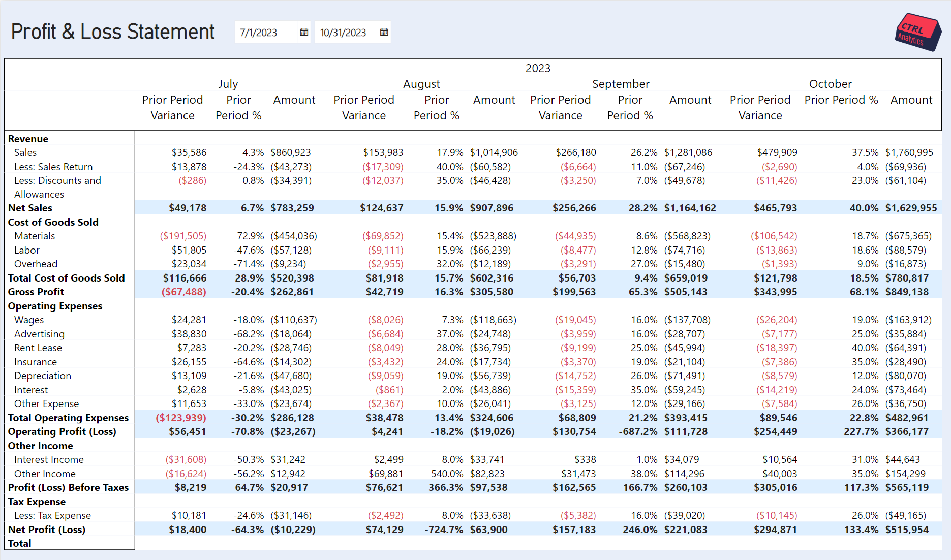Click the CTRL Analytics logo
Viewport: 951px width, 560px height.
pyautogui.click(x=917, y=33)
